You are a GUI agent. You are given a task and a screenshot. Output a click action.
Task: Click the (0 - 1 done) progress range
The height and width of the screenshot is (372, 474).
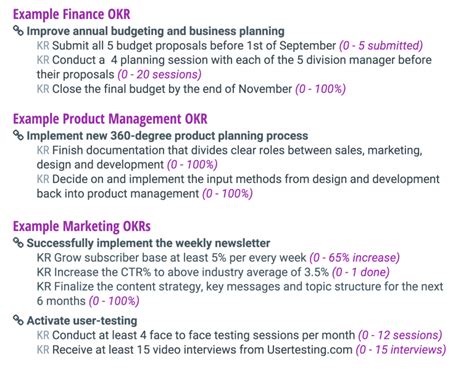(x=361, y=272)
